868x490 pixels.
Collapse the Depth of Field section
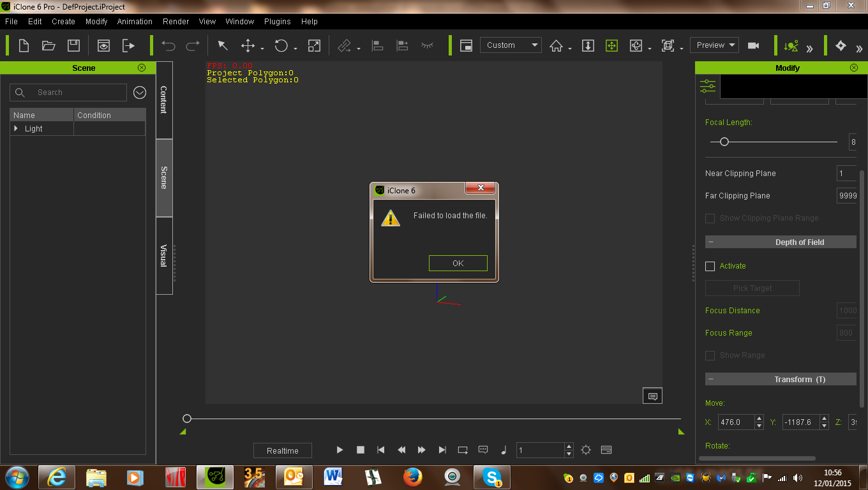pyautogui.click(x=711, y=242)
